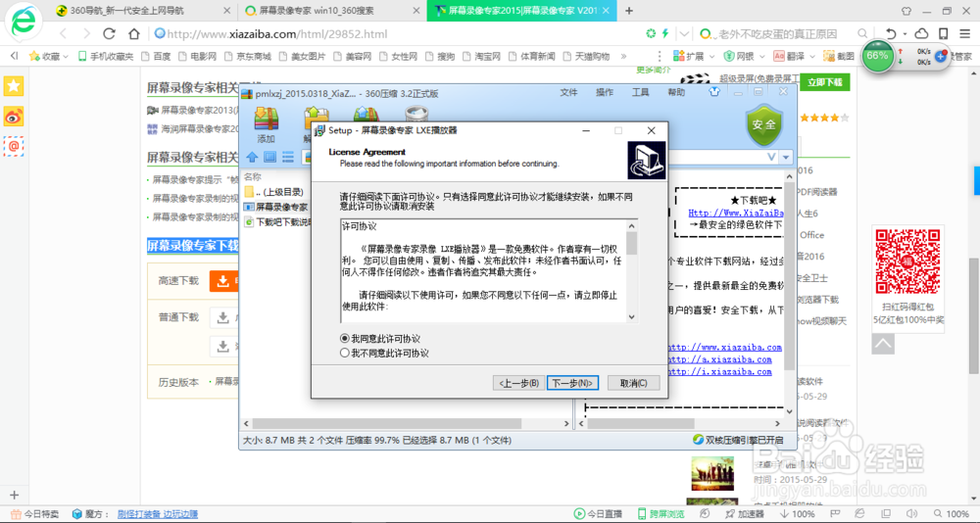Click the cloud sync icon
Image resolution: width=980 pixels, height=523 pixels.
[x=921, y=33]
